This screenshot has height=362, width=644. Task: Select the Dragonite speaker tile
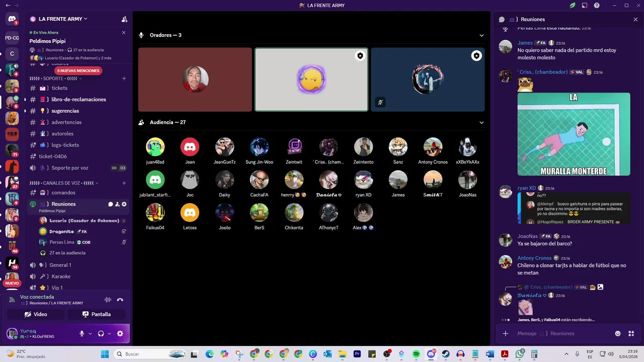coord(311,79)
